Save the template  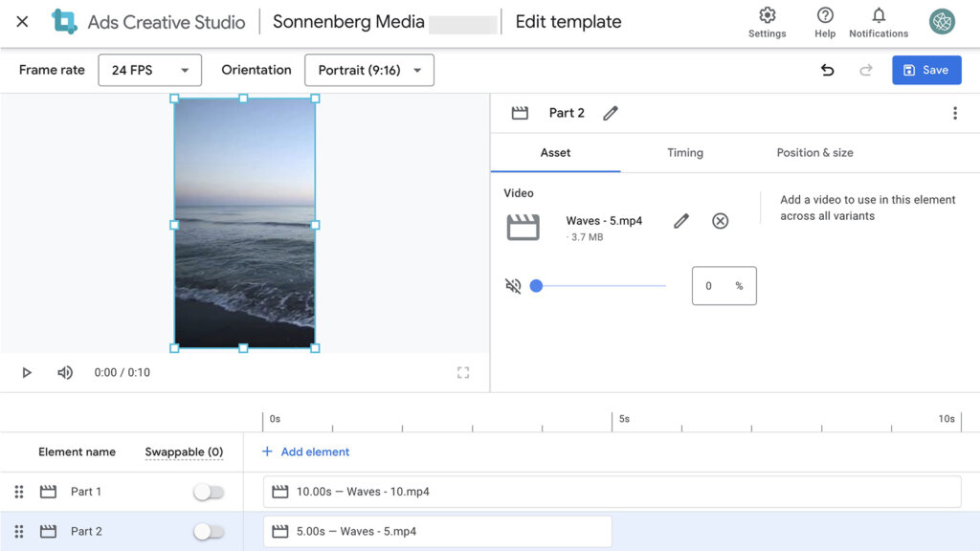[x=926, y=70]
